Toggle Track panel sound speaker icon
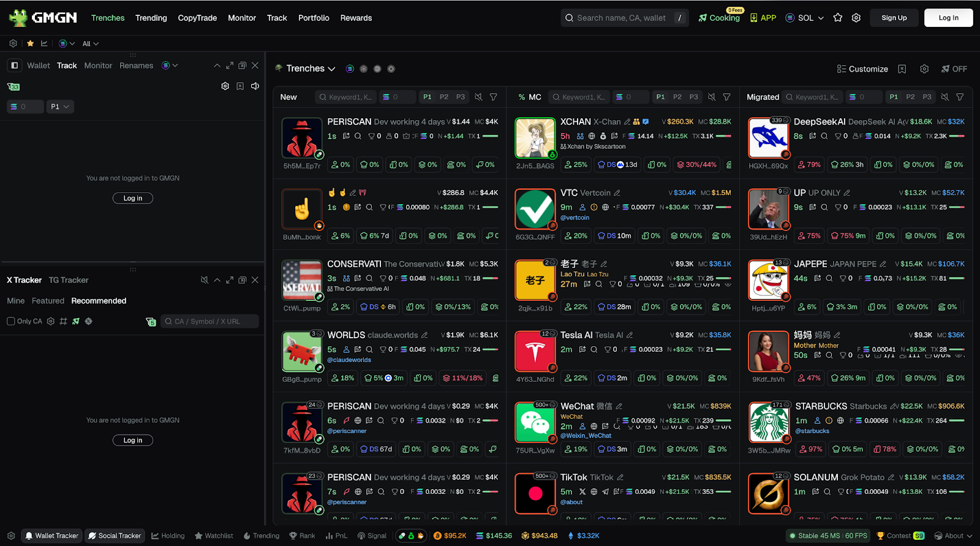980x546 pixels. point(255,86)
